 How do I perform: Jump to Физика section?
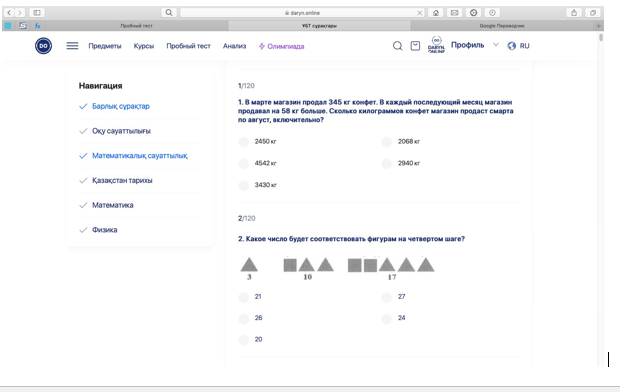[104, 230]
